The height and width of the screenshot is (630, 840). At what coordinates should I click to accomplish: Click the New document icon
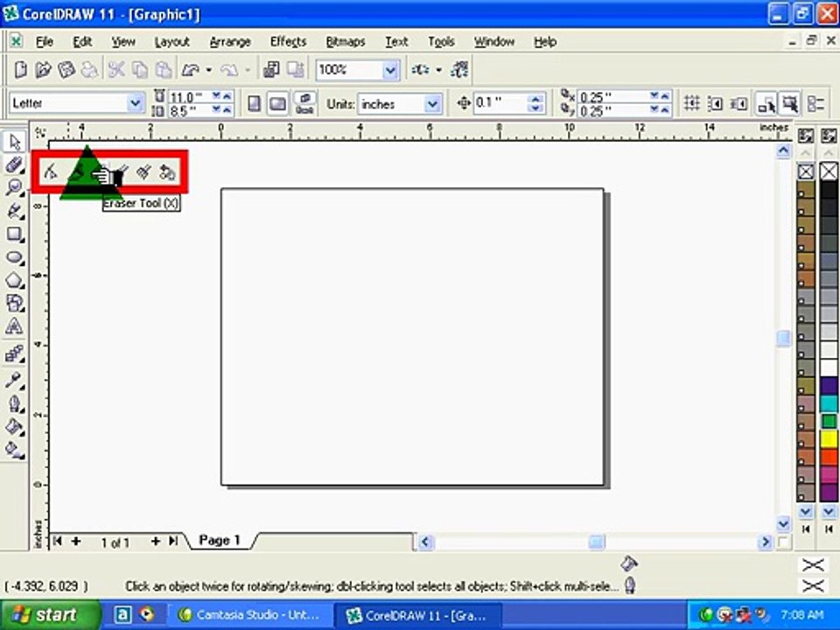pos(20,70)
